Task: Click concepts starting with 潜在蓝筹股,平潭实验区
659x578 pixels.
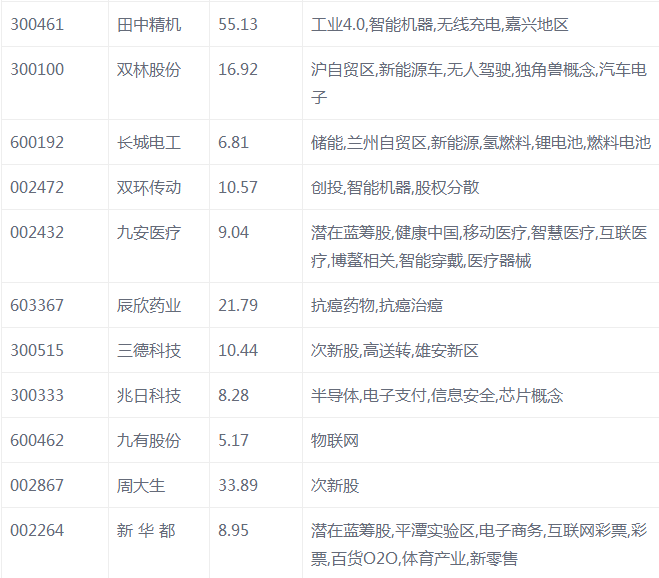Action: coord(479,544)
